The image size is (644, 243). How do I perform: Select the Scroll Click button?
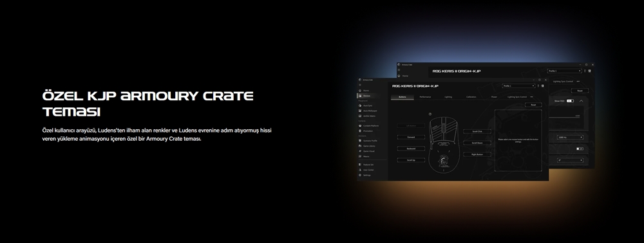pyautogui.click(x=477, y=132)
